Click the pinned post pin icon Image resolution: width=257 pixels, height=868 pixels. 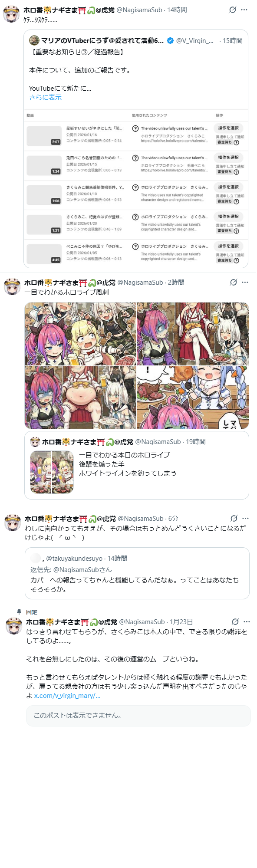click(19, 612)
